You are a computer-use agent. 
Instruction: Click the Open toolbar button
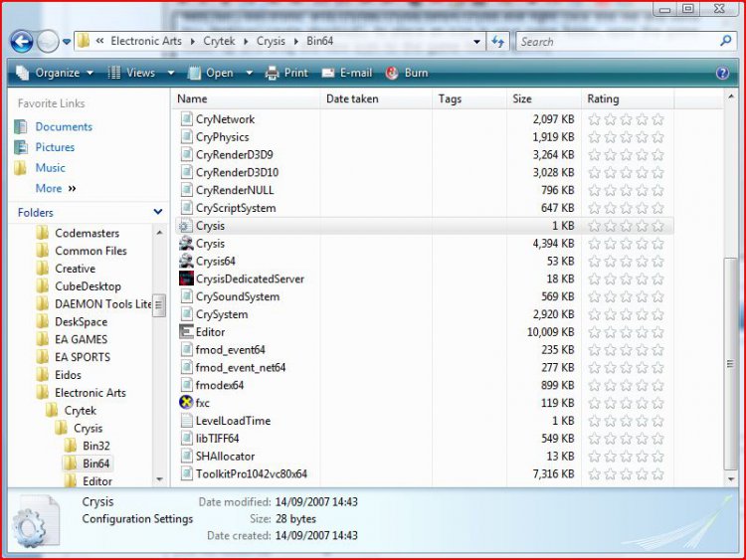(211, 73)
